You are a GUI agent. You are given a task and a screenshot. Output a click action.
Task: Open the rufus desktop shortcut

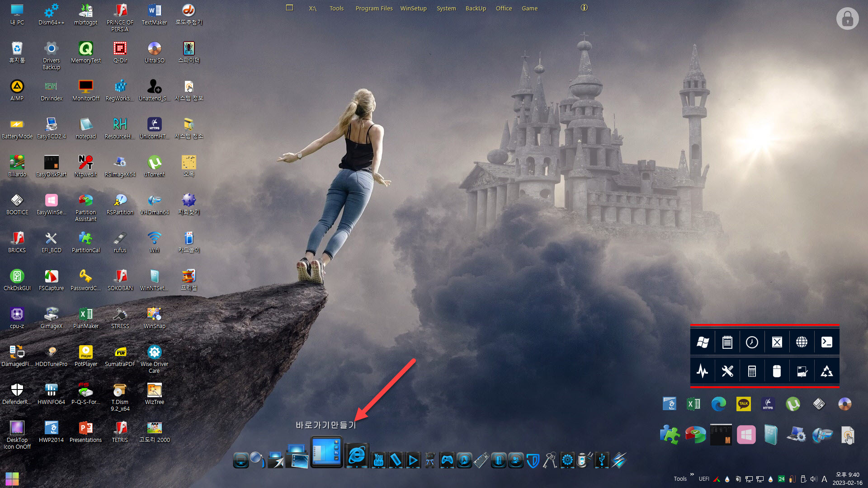coord(120,242)
